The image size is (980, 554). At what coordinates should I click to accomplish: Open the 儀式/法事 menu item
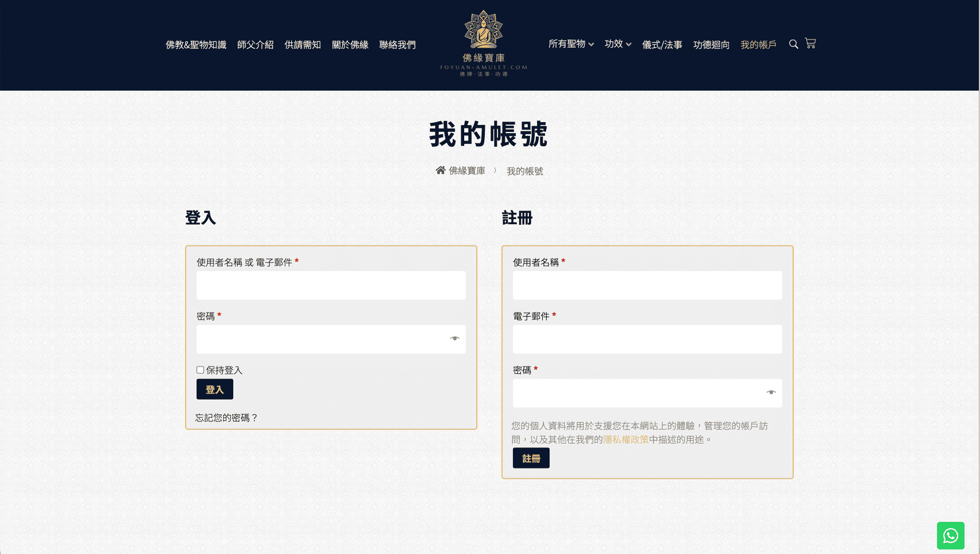click(662, 45)
